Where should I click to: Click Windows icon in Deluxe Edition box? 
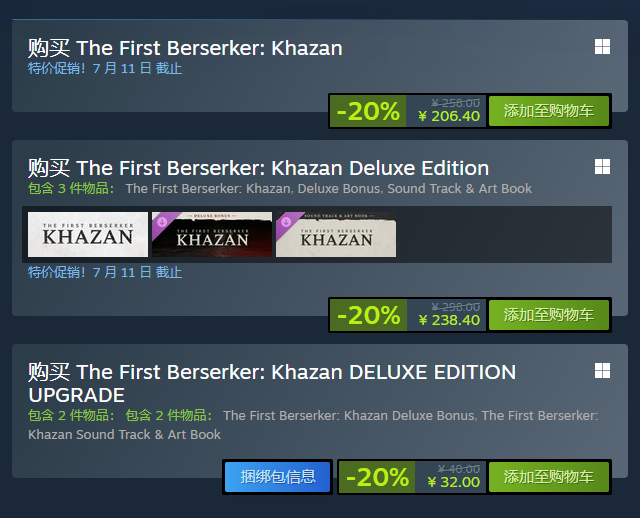pyautogui.click(x=602, y=166)
